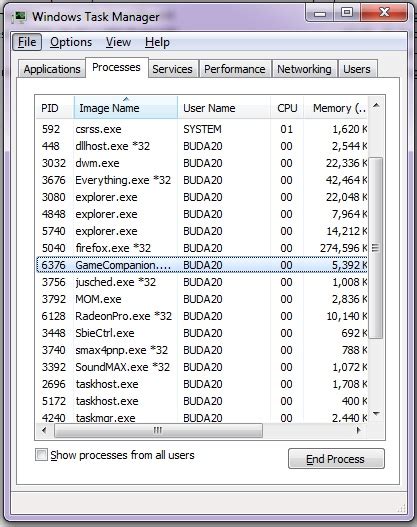Sort by the PID column header
The height and width of the screenshot is (527, 417).
(x=55, y=108)
